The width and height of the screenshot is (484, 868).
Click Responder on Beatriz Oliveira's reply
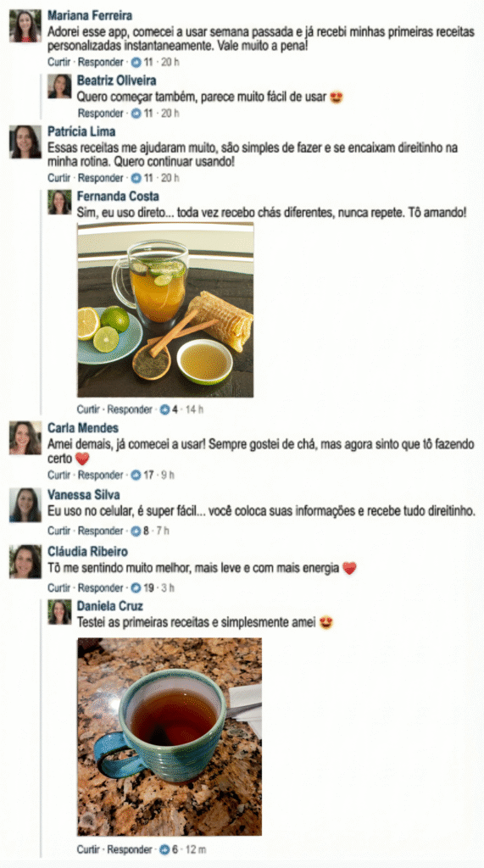click(x=100, y=114)
